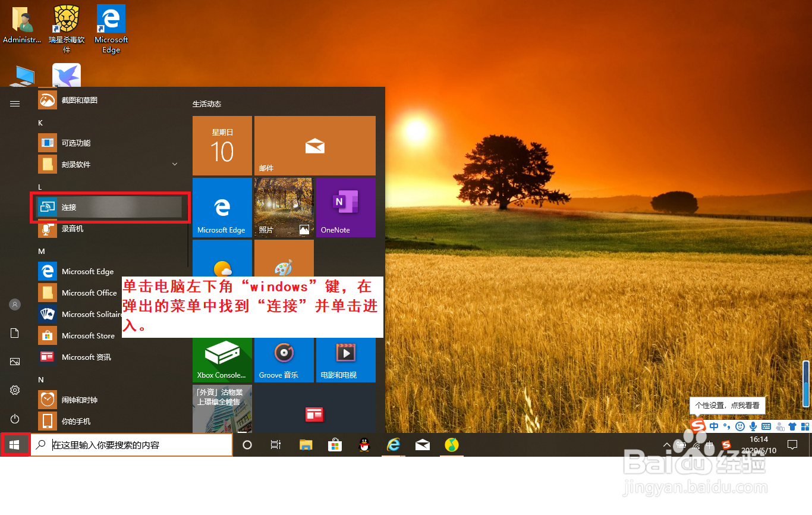812x515 pixels.
Task: Open Action Center from the taskbar
Action: coord(792,444)
